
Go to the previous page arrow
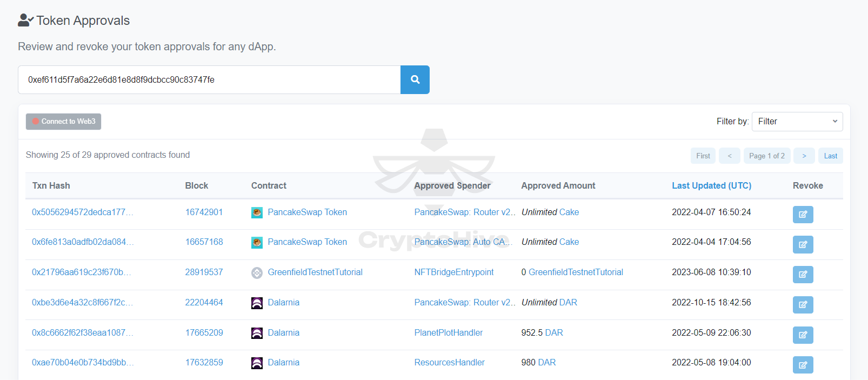[730, 156]
